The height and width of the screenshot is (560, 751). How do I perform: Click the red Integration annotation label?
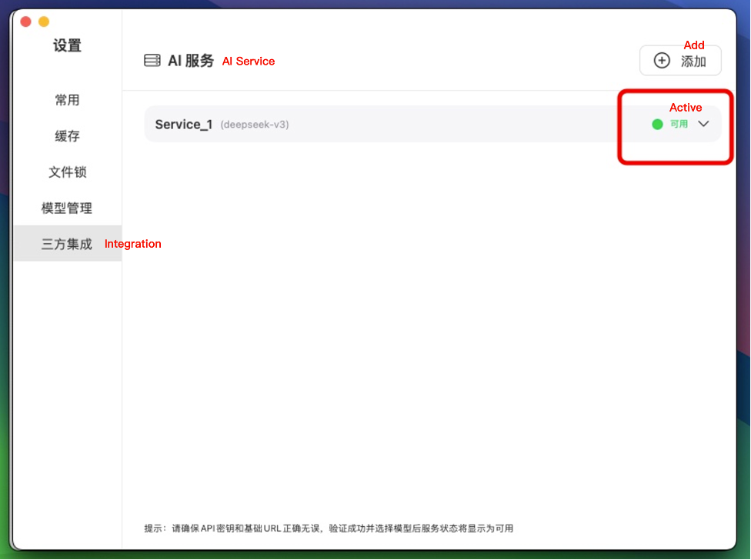click(x=133, y=244)
